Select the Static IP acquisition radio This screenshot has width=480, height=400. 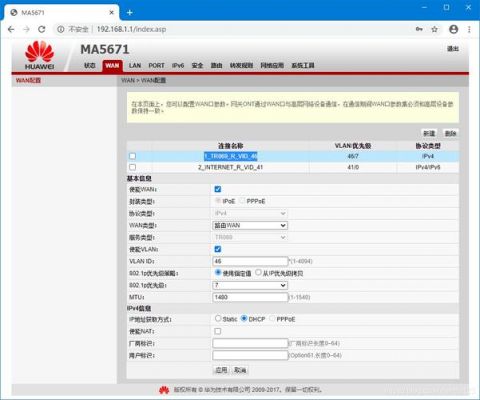218,318
